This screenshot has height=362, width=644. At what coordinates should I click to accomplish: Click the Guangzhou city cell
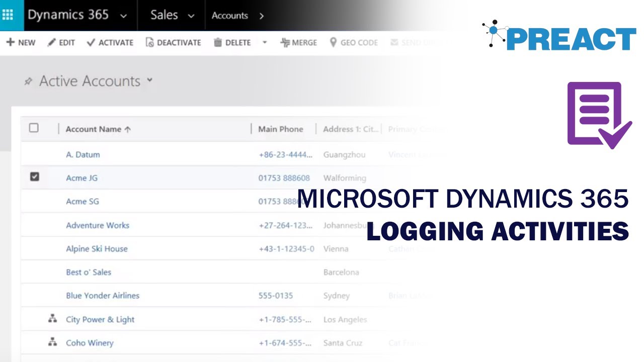[x=344, y=154]
